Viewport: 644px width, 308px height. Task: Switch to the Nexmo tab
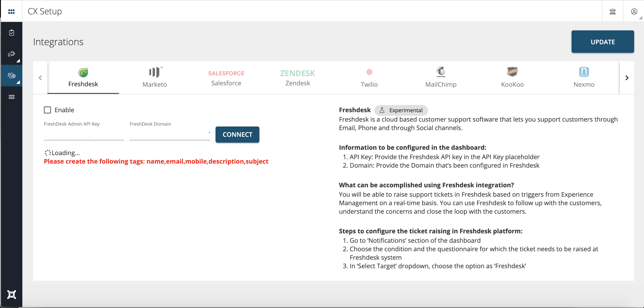[584, 78]
